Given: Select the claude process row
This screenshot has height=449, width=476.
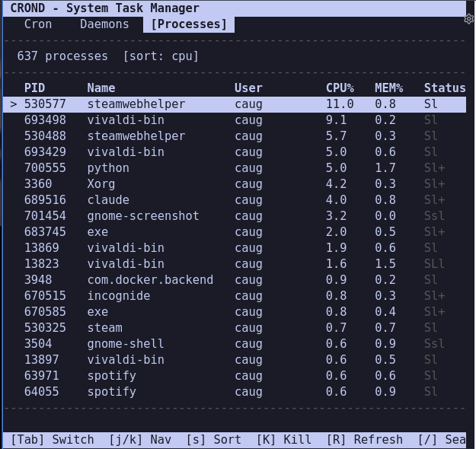Looking at the screenshot, I should point(235,200).
